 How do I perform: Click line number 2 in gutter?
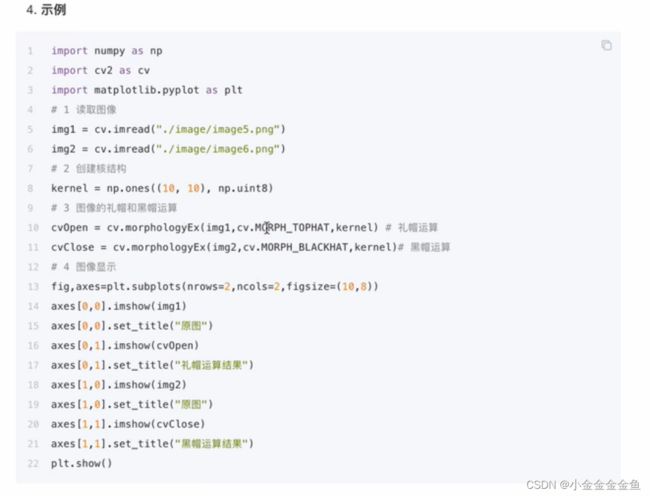[30, 70]
